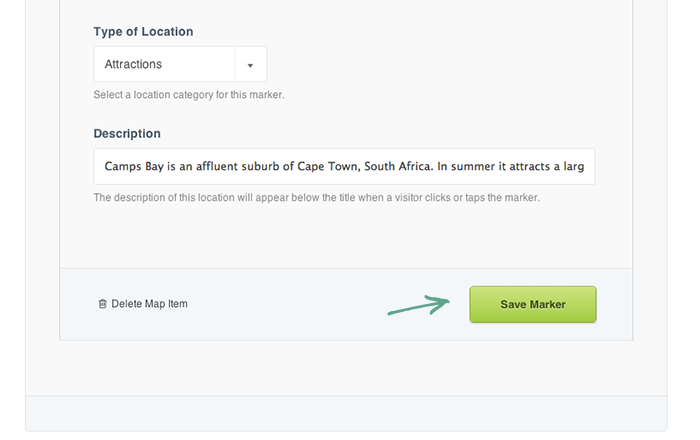Focus the Description text field
The image size is (700, 440).
pyautogui.click(x=344, y=167)
